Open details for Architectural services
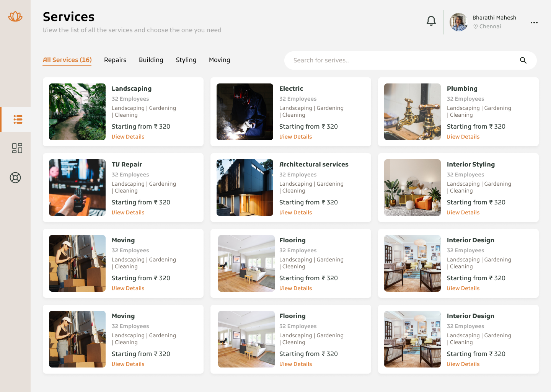551x392 pixels. pos(295,212)
